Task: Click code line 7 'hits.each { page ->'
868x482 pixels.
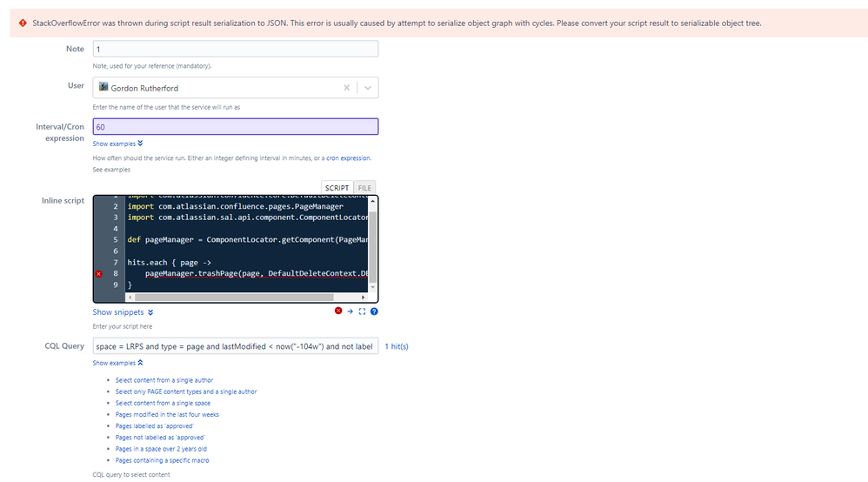Action: [x=170, y=263]
